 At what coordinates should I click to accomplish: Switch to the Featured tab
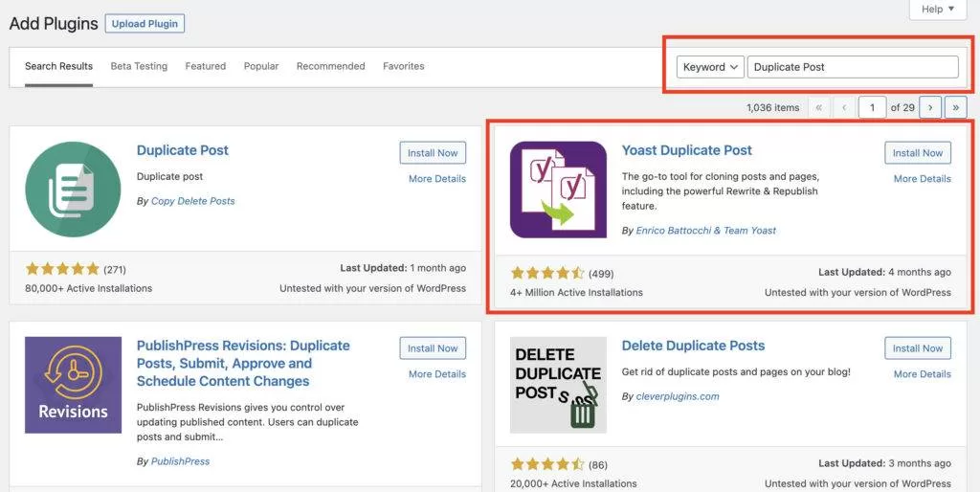click(x=206, y=66)
